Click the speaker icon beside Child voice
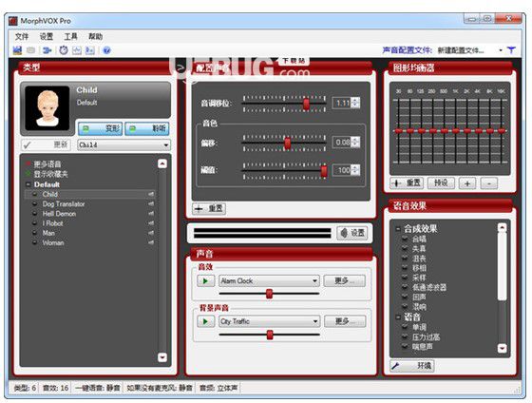This screenshot has height=403, width=532. [151, 194]
